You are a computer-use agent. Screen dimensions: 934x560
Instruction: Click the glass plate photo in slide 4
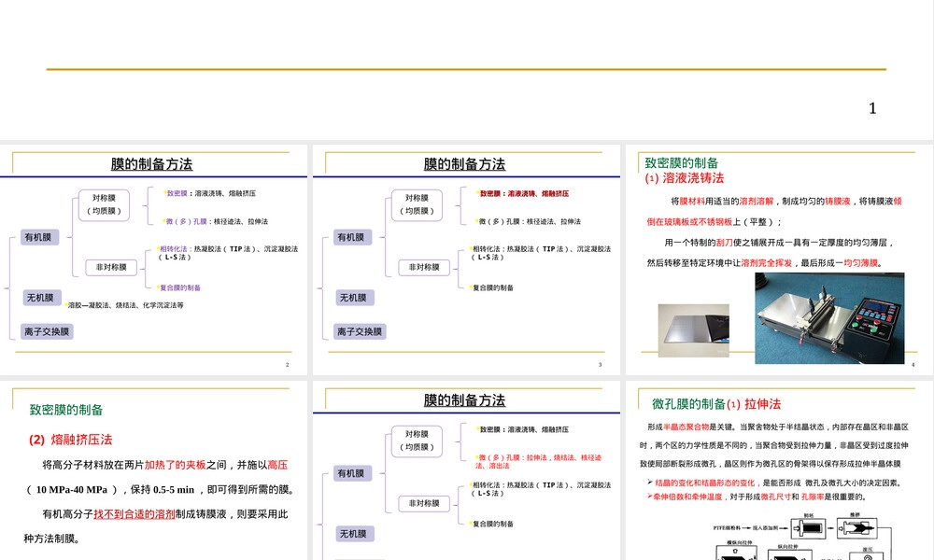pyautogui.click(x=693, y=330)
